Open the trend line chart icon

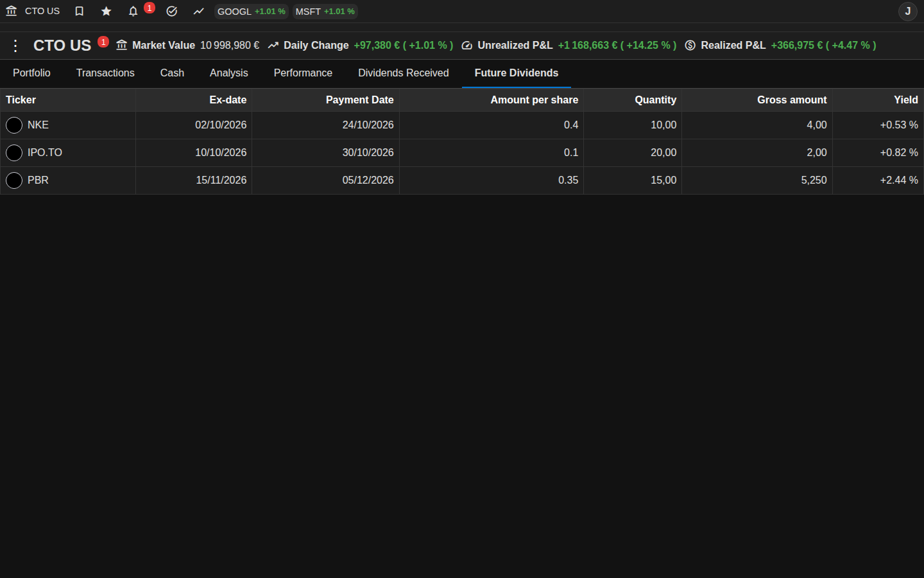(x=199, y=11)
